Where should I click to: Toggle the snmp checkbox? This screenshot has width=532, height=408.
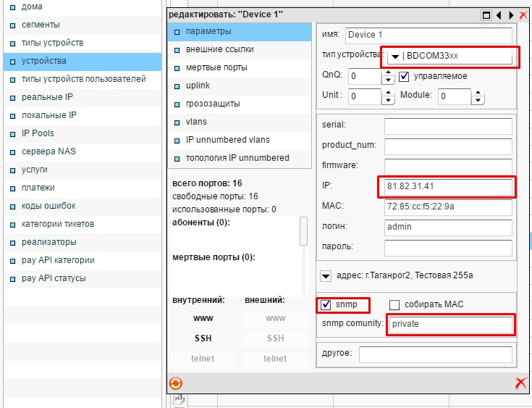326,305
